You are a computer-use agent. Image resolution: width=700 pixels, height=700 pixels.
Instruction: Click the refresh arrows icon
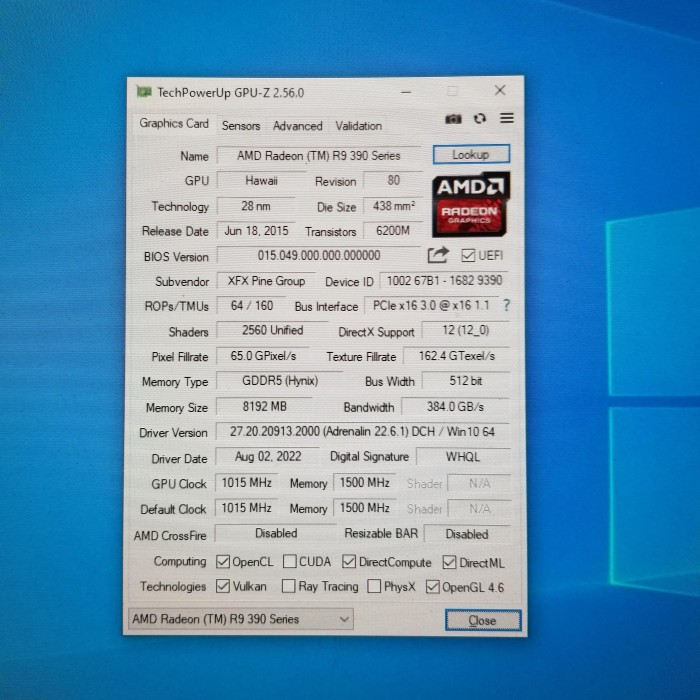tap(480, 118)
